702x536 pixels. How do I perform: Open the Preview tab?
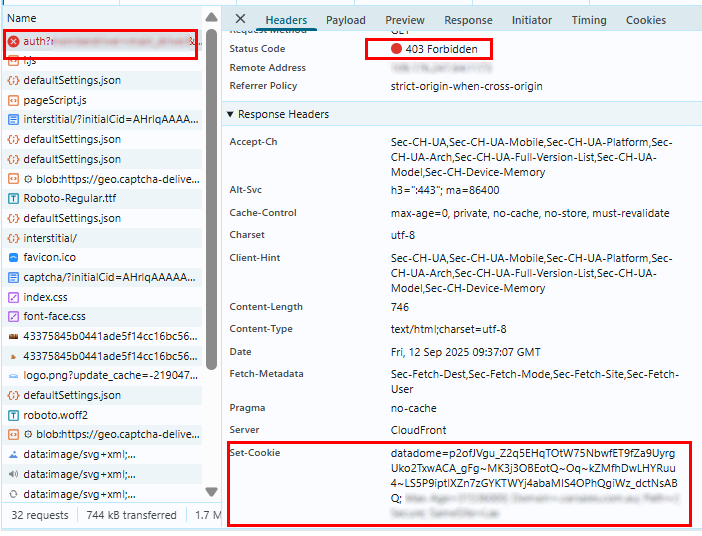click(405, 20)
